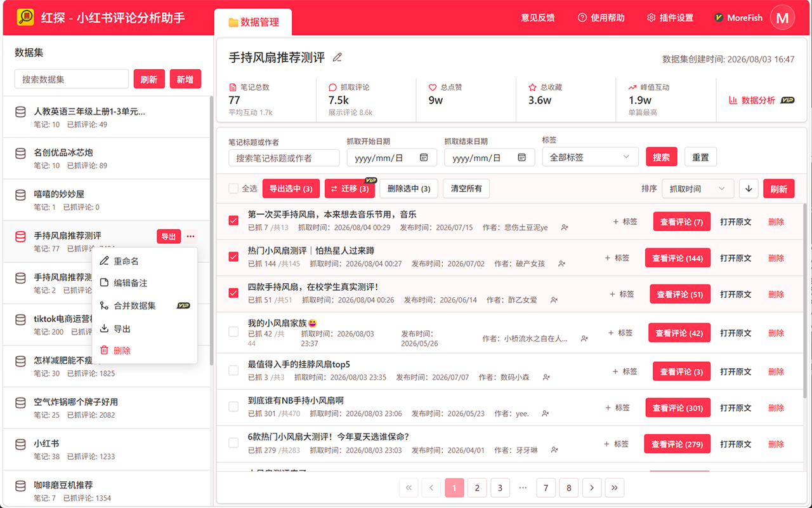The width and height of the screenshot is (812, 508).
Task: Check 6款热门小风扇大测评 checkbox
Action: click(233, 443)
